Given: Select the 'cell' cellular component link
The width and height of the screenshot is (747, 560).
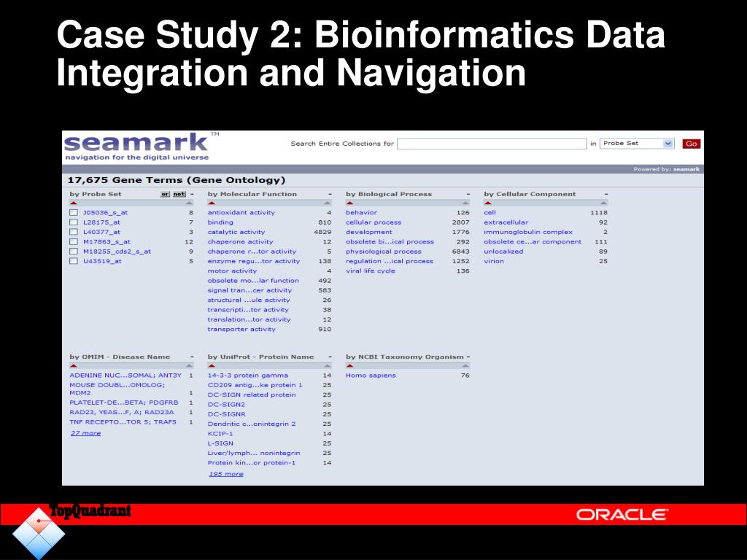Looking at the screenshot, I should click(x=489, y=213).
